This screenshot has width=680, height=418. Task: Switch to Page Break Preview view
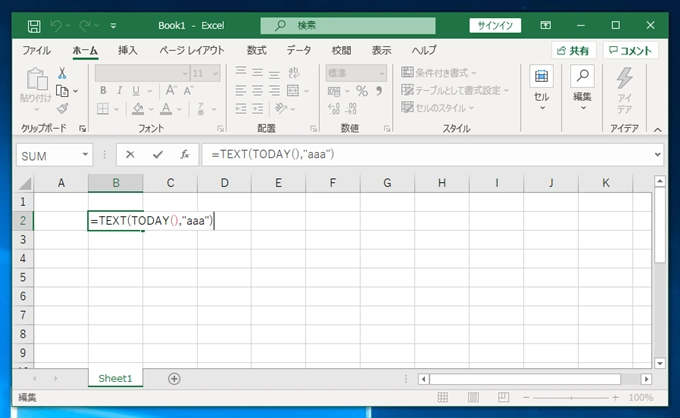[503, 397]
